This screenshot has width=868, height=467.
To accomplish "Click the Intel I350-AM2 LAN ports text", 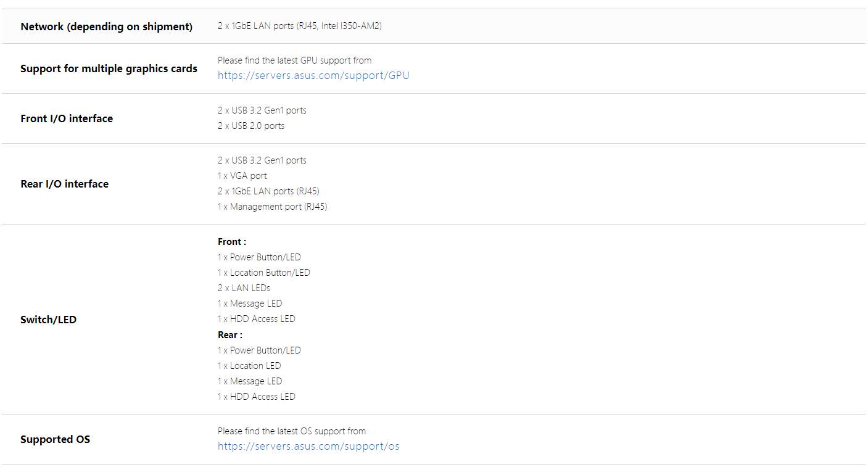I will coord(300,26).
